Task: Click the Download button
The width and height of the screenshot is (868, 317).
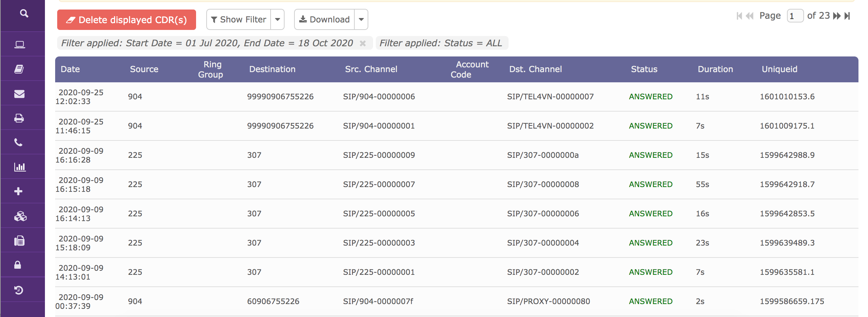Action: [325, 20]
